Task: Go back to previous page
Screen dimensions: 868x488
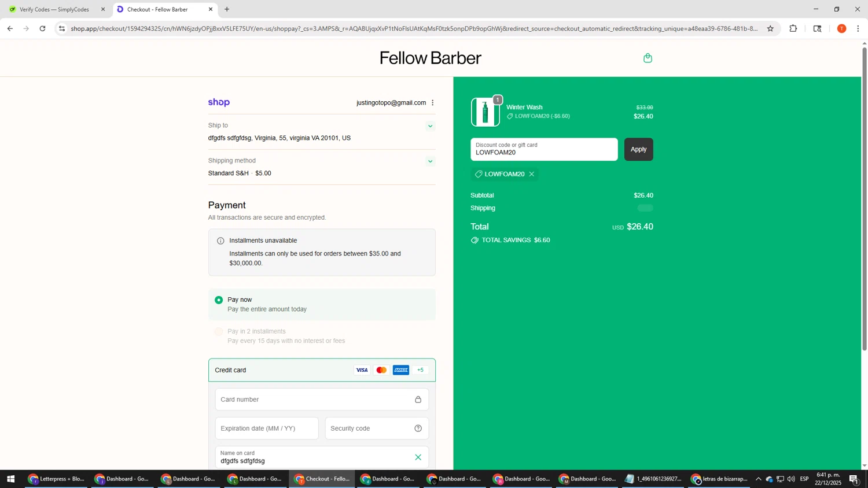Action: 10,28
